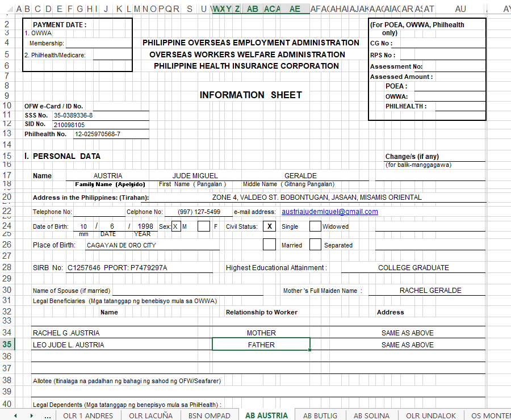
Task: Click the PERSONAL DATA section heading
Action: point(66,156)
